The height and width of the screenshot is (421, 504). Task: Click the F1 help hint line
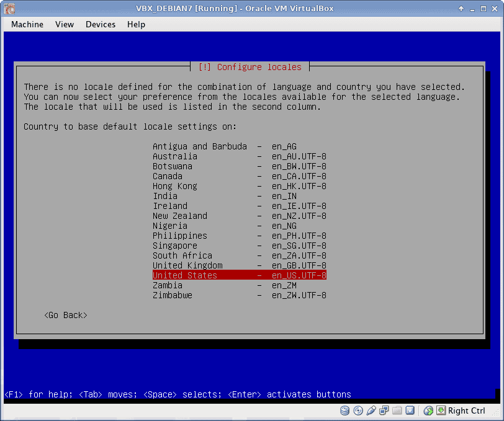pos(178,394)
